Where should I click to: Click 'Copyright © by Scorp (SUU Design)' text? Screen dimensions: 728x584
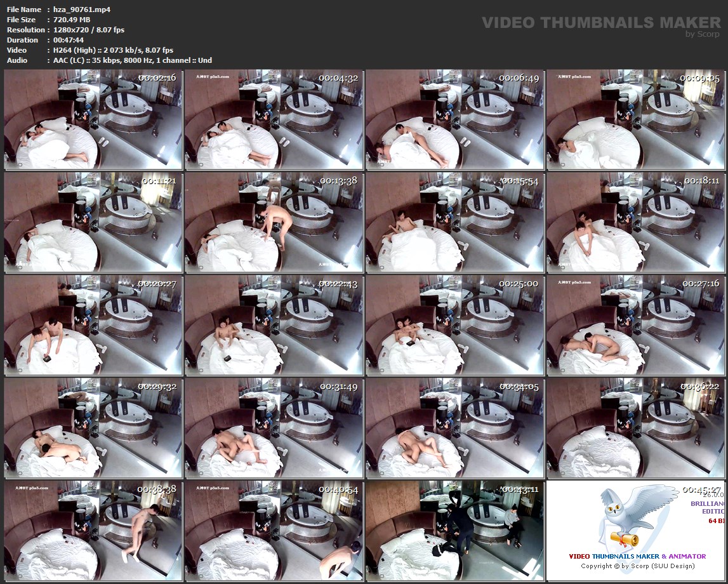[x=637, y=566]
